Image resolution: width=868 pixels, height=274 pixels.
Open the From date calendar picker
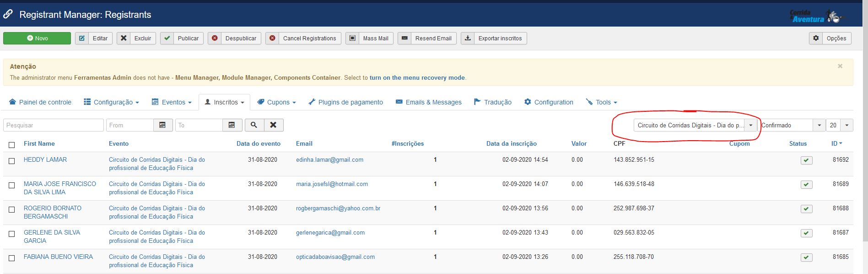click(162, 125)
